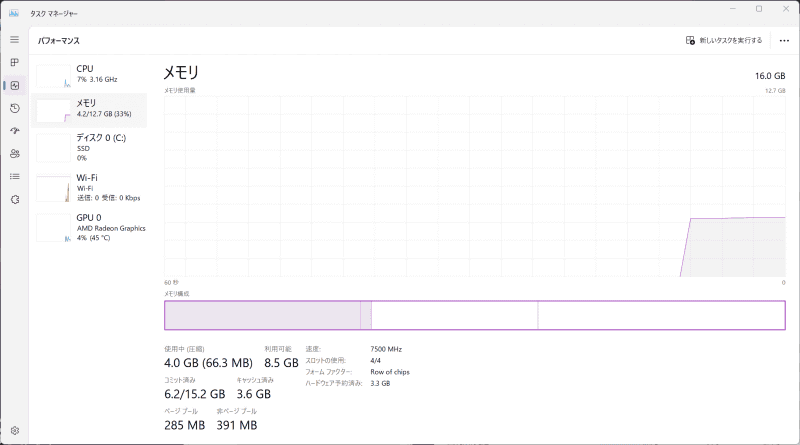This screenshot has height=445, width=800.
Task: Click the standby segment of memory composition bar
Action: coord(455,315)
